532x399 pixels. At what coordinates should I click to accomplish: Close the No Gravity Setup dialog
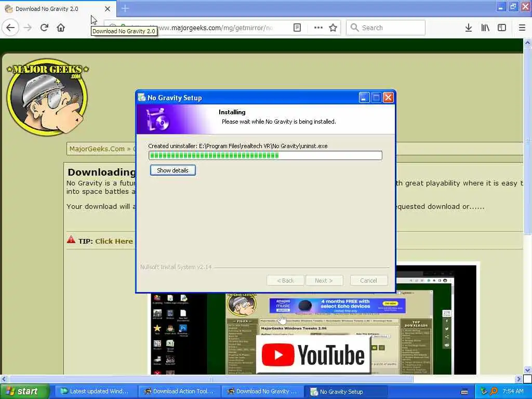pos(388,98)
